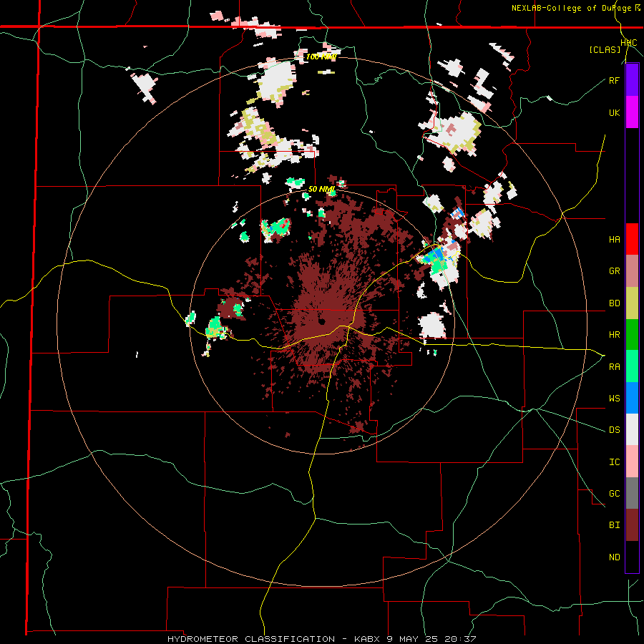Select the BD yellow legend block
Screen dimensions: 644x644
[632, 303]
